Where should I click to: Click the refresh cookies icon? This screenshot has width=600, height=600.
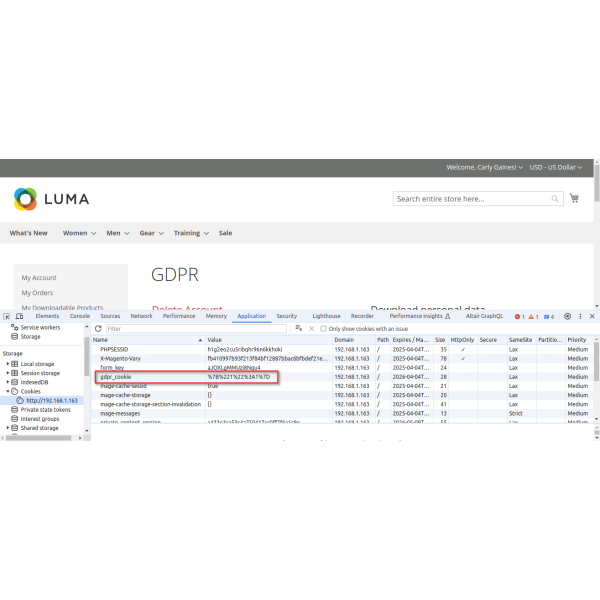point(98,328)
